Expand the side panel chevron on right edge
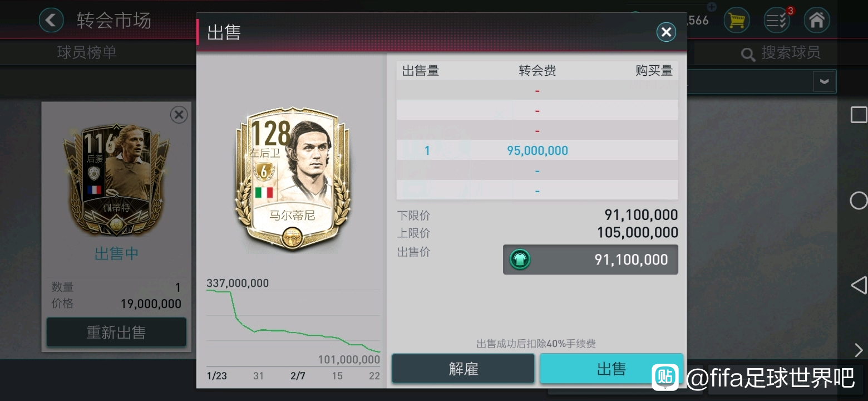The width and height of the screenshot is (868, 401). click(859, 350)
